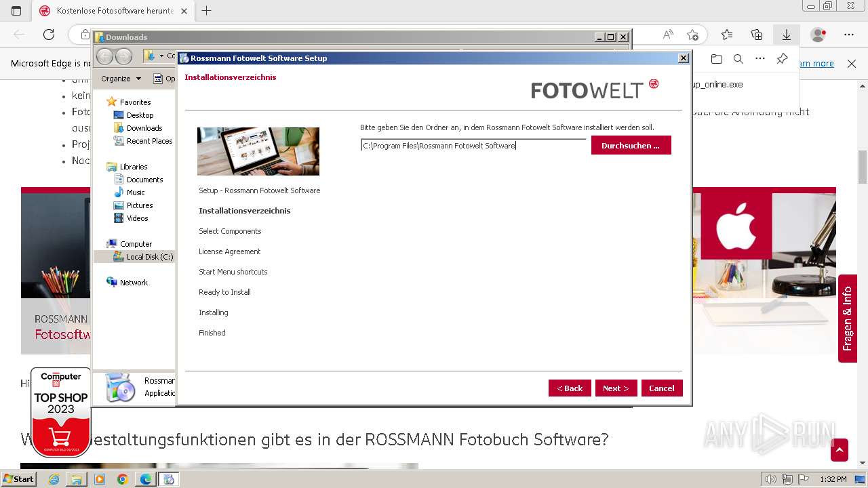Open the Fragen & Info side tab
This screenshot has height=488, width=868.
[848, 319]
